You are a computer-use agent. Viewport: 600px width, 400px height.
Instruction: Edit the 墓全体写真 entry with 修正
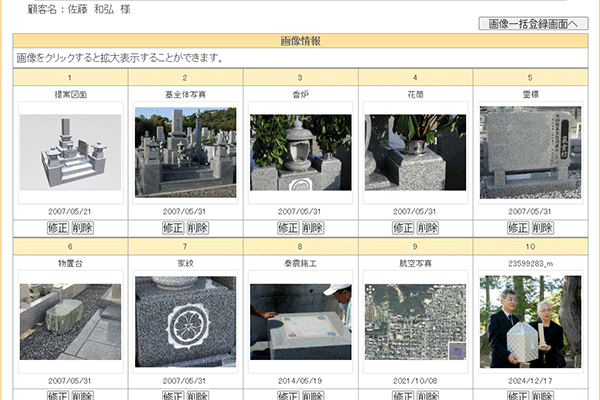[173, 228]
